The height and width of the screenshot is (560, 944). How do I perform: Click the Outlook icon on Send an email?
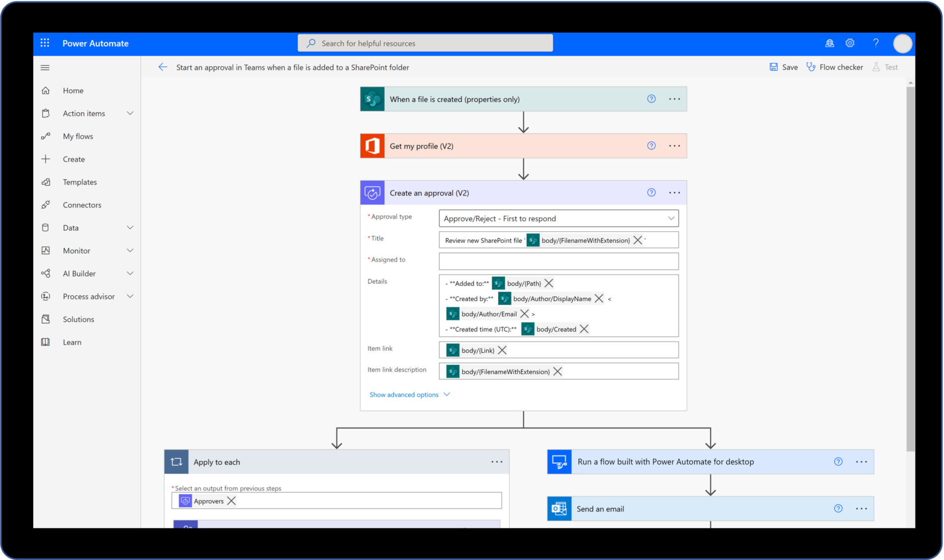tap(559, 508)
